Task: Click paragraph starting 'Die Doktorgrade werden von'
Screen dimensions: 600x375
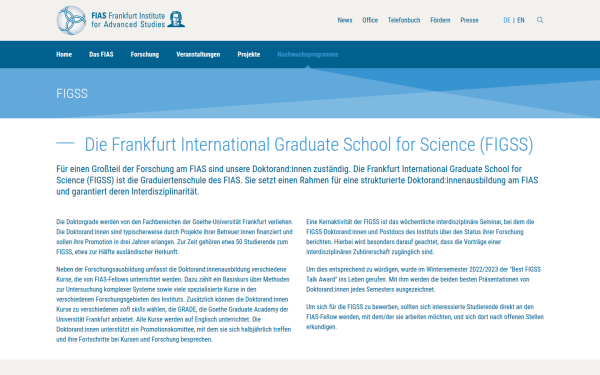Action: click(175, 237)
